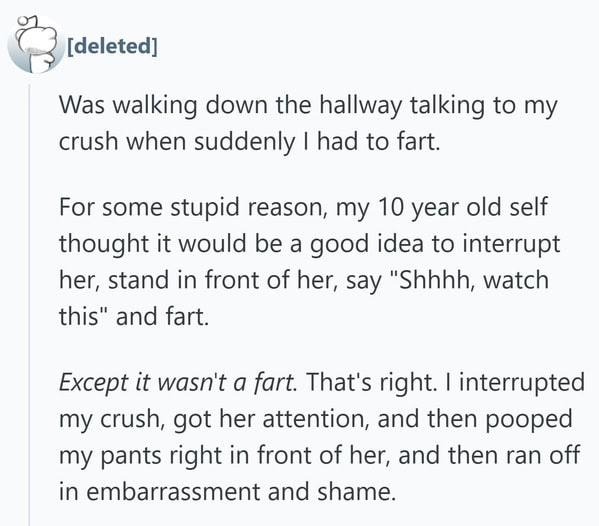Click the word 'suddenly' in second line
The width and height of the screenshot is (599, 526).
[x=244, y=142]
